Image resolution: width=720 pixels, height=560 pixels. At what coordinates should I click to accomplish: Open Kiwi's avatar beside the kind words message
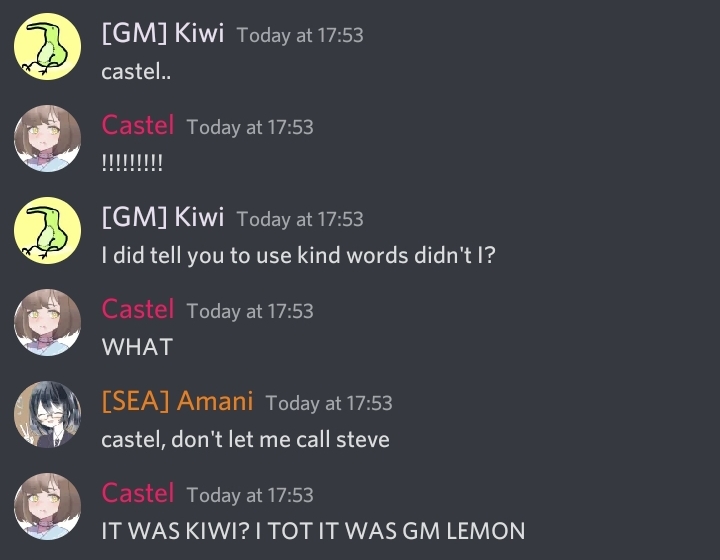pos(46,230)
